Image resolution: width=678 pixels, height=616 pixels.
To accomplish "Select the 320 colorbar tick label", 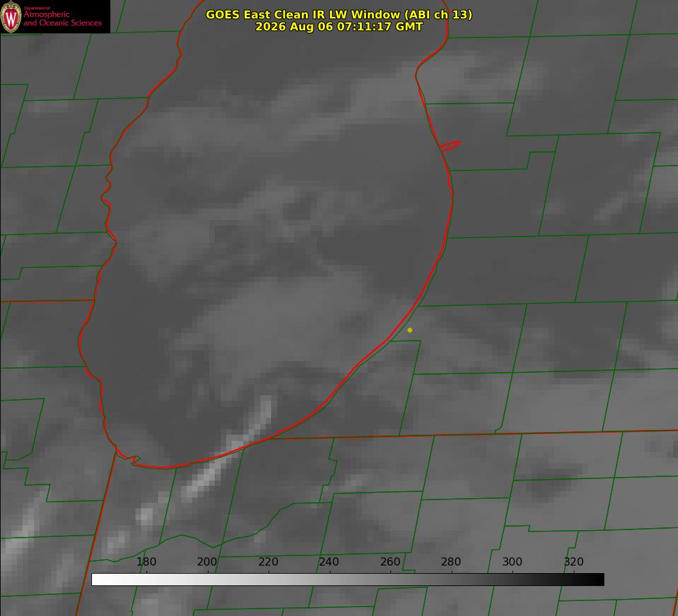I will click(x=573, y=561).
